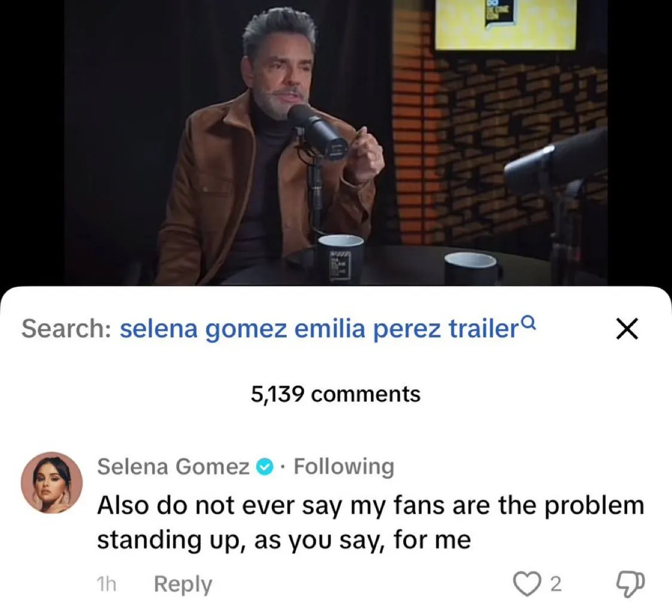Dismiss the search suggestion with the X
Screen dimensions: 672x616
(626, 328)
